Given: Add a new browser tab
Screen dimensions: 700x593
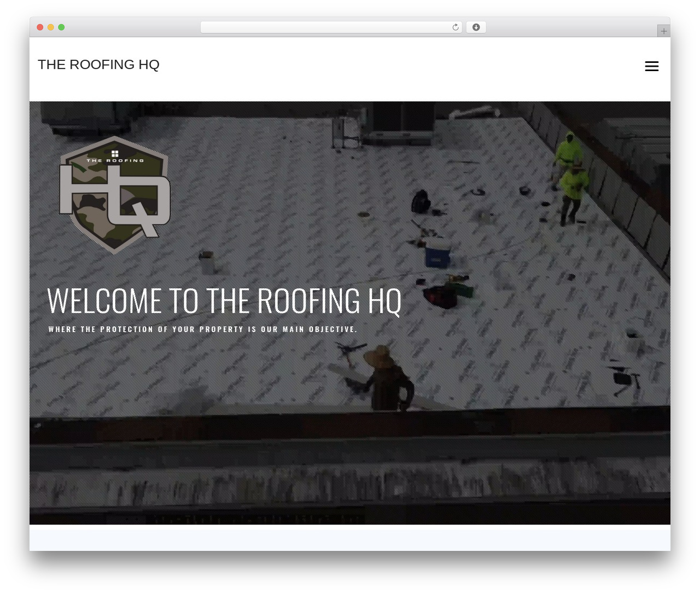Looking at the screenshot, I should click(663, 31).
